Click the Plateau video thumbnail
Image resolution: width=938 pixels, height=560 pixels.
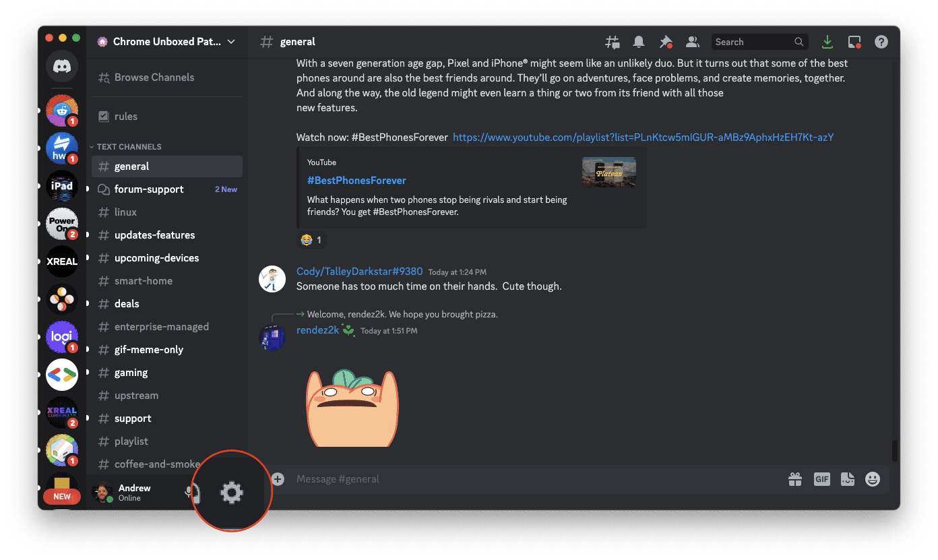pos(609,172)
